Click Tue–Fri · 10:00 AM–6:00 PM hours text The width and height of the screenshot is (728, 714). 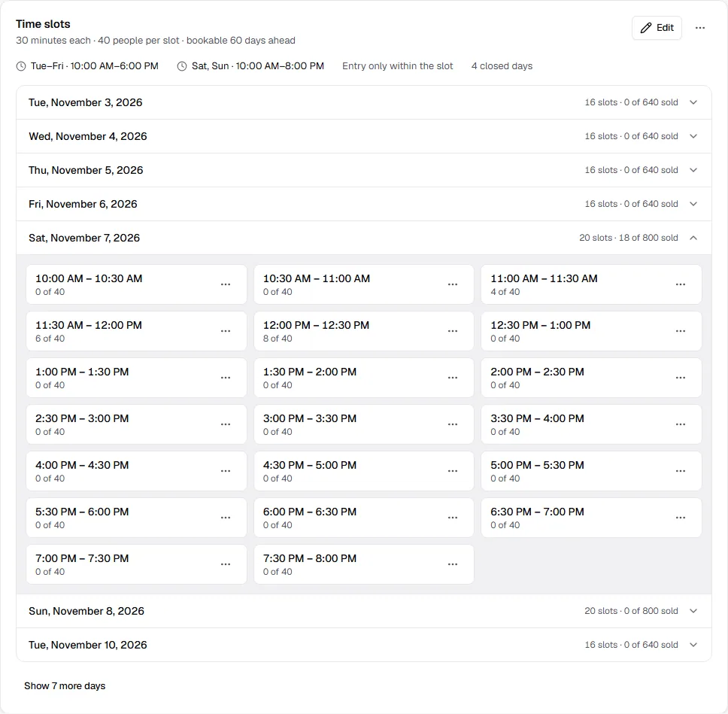coord(95,66)
